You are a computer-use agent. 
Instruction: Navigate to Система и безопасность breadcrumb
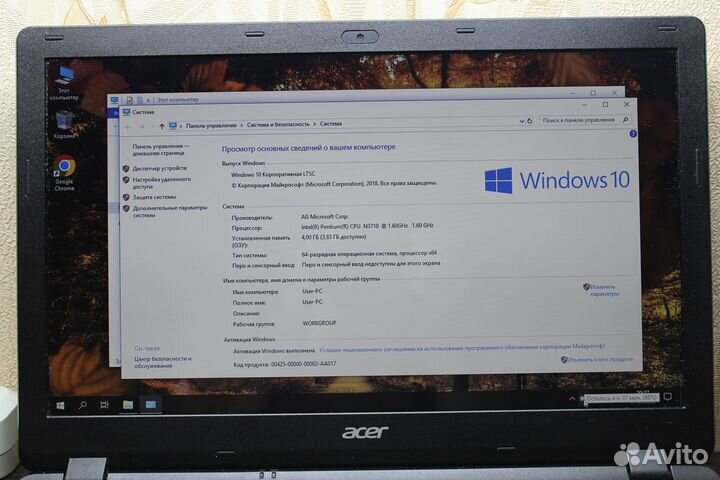[278, 124]
